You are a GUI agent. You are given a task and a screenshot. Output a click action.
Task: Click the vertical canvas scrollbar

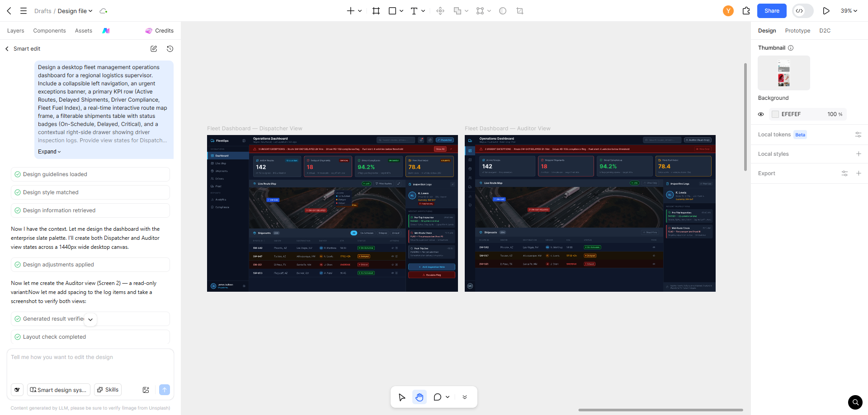pyautogui.click(x=745, y=117)
